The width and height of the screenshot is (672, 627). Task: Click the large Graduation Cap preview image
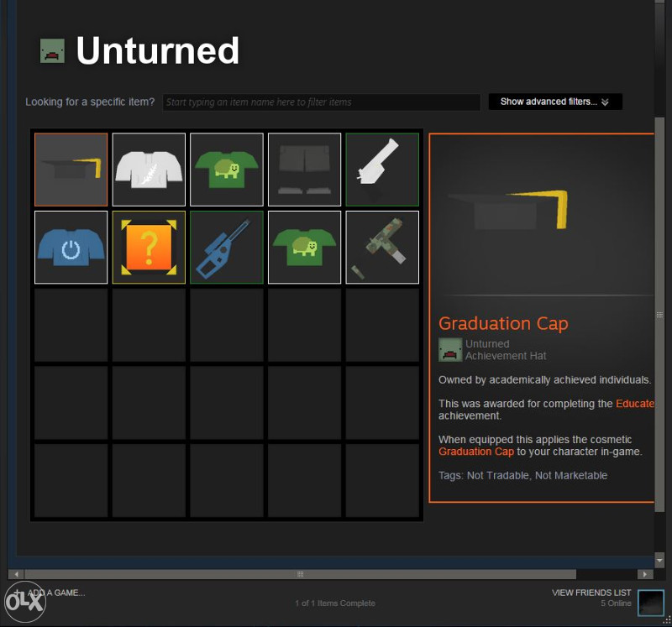(510, 210)
